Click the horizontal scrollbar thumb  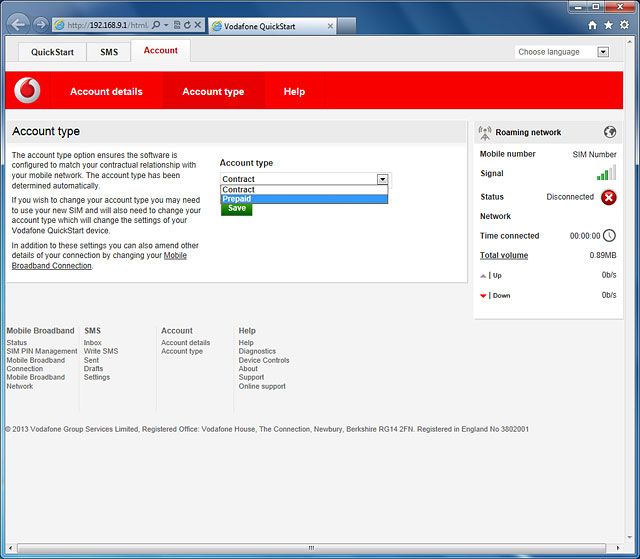point(311,548)
